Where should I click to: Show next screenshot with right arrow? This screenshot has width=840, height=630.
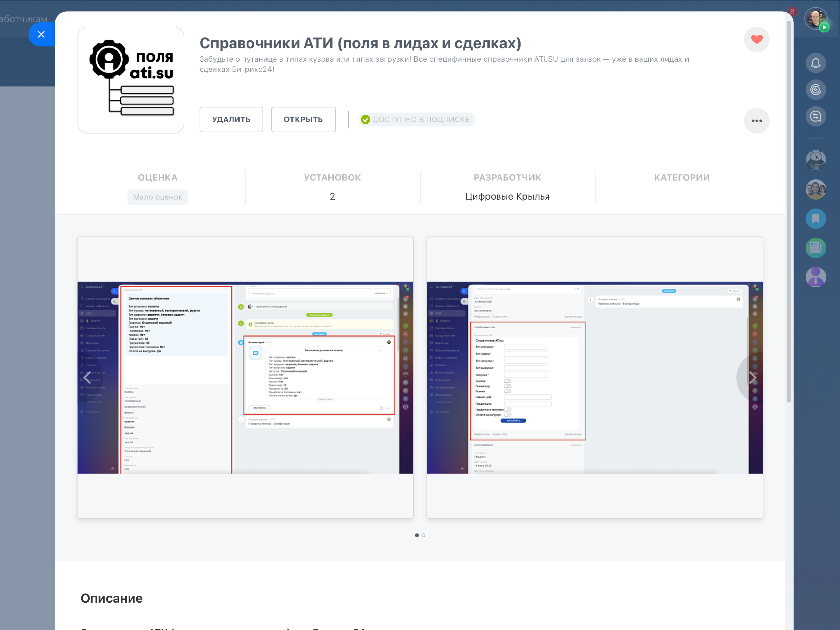pos(752,378)
